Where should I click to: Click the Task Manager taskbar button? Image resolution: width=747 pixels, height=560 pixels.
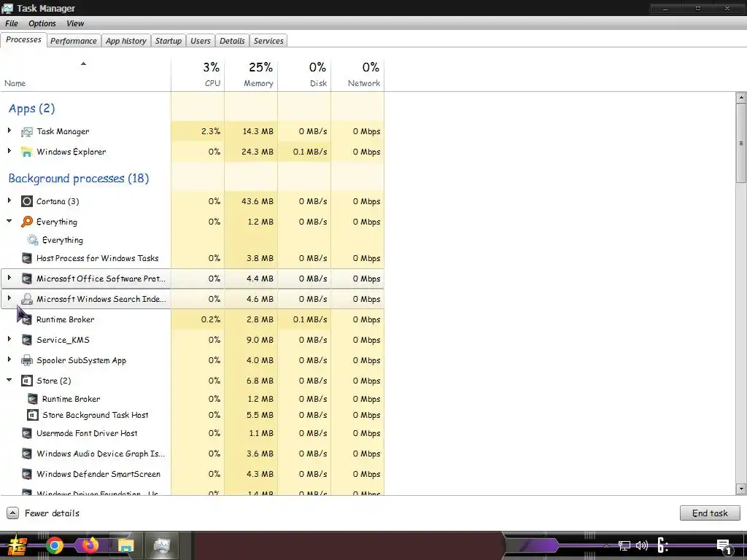pyautogui.click(x=161, y=545)
